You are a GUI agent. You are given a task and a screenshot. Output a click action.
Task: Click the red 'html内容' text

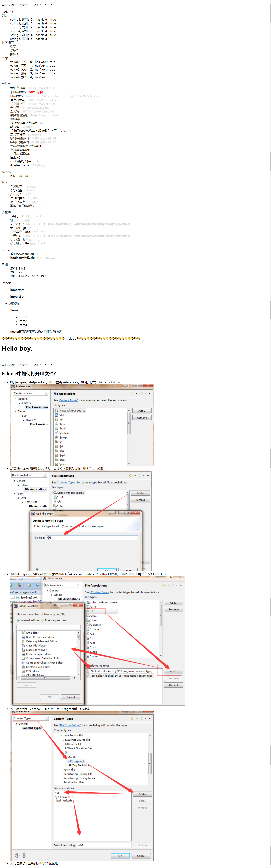pos(36,92)
